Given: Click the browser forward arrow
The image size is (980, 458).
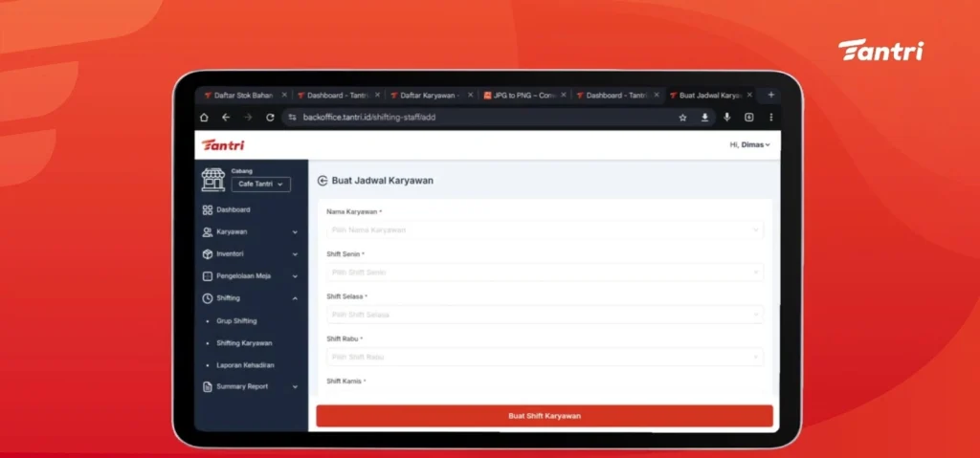Looking at the screenshot, I should tap(248, 118).
